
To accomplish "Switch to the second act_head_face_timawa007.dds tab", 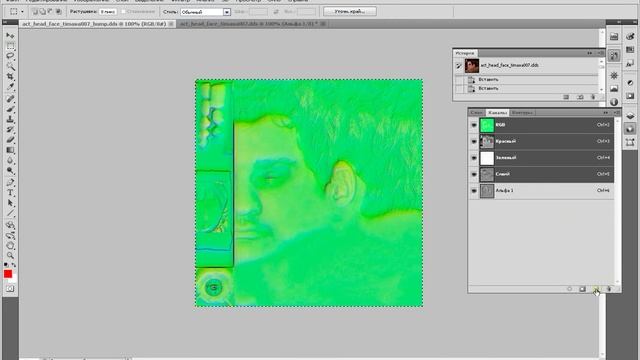I will (249, 24).
